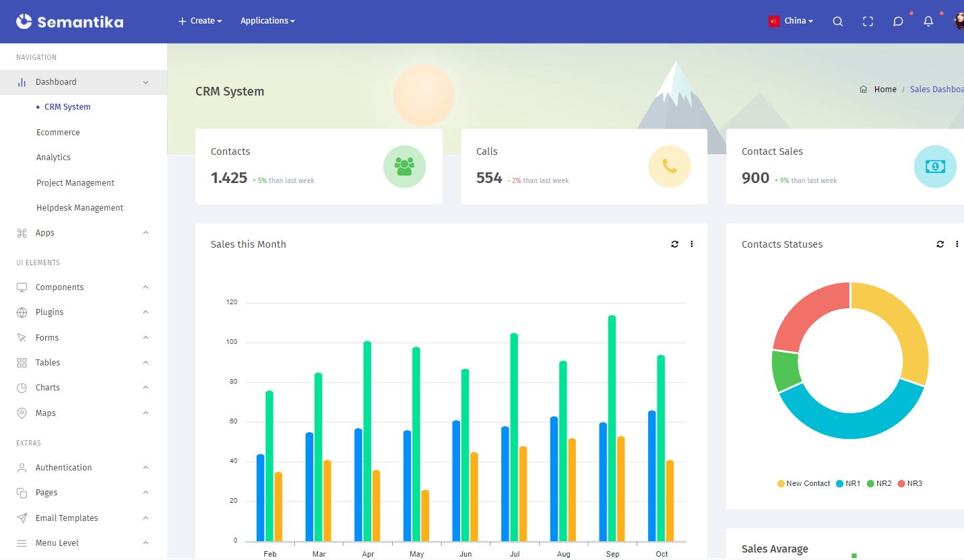
Task: Open Helpdesk Management in sidebar
Action: (x=80, y=208)
